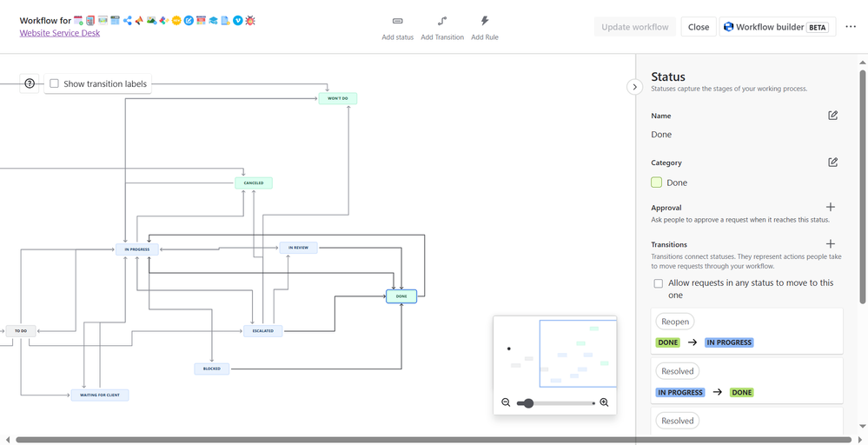Select the IN REVIEW status node
The height and width of the screenshot is (445, 868).
298,248
